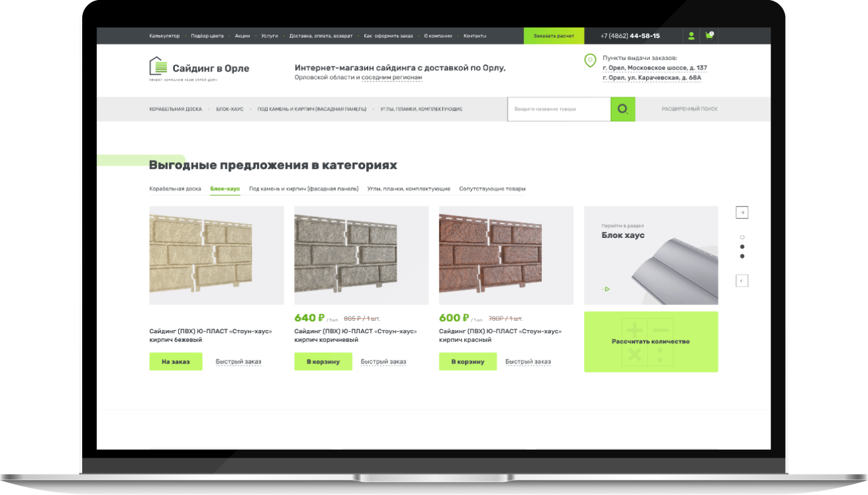The width and height of the screenshot is (868, 495).
Task: Open Углы, планки, комплектующие in gray menu
Action: click(x=421, y=109)
